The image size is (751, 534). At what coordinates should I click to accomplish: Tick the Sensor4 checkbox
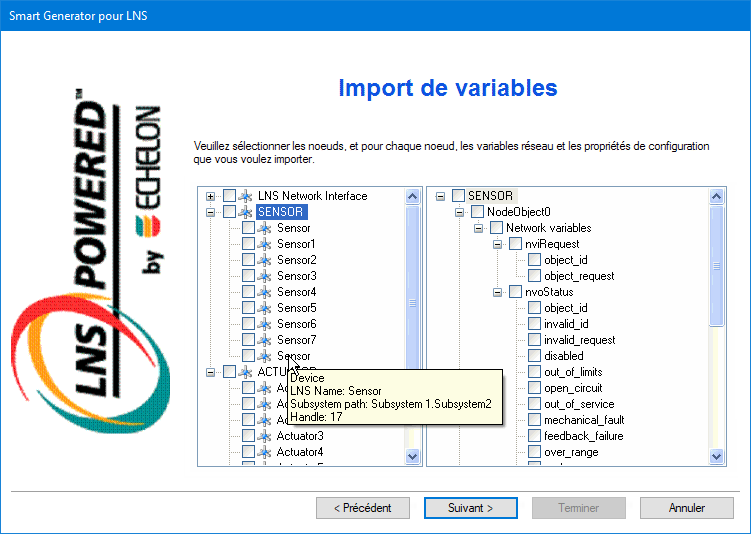[x=248, y=291]
